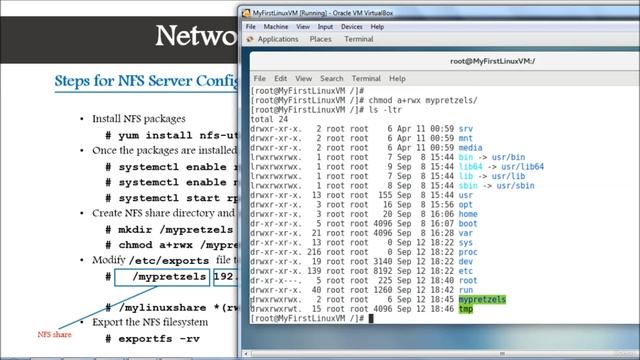Click the boot directory name
This screenshot has height=360, width=640.
click(468, 224)
